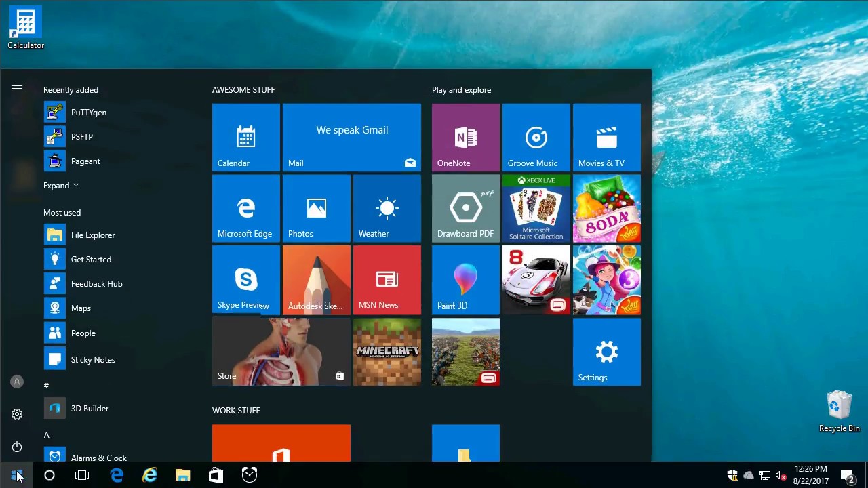
Task: Open the Weather tile
Action: coord(387,208)
